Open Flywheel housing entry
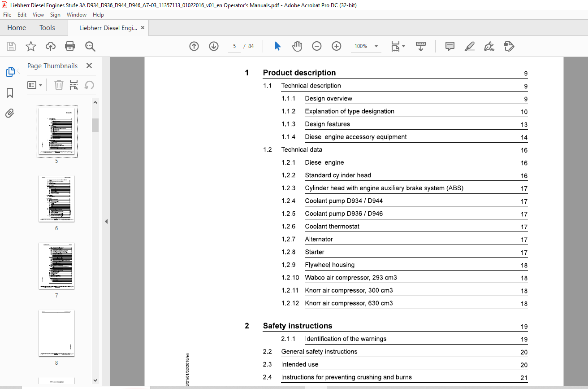Viewport: 588px width, 389px height. pyautogui.click(x=330, y=265)
